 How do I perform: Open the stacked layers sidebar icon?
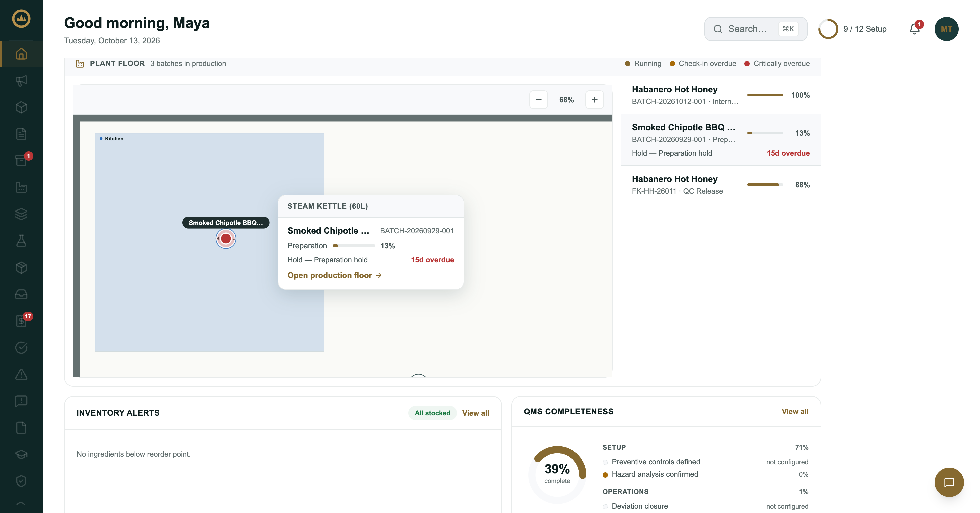[21, 214]
